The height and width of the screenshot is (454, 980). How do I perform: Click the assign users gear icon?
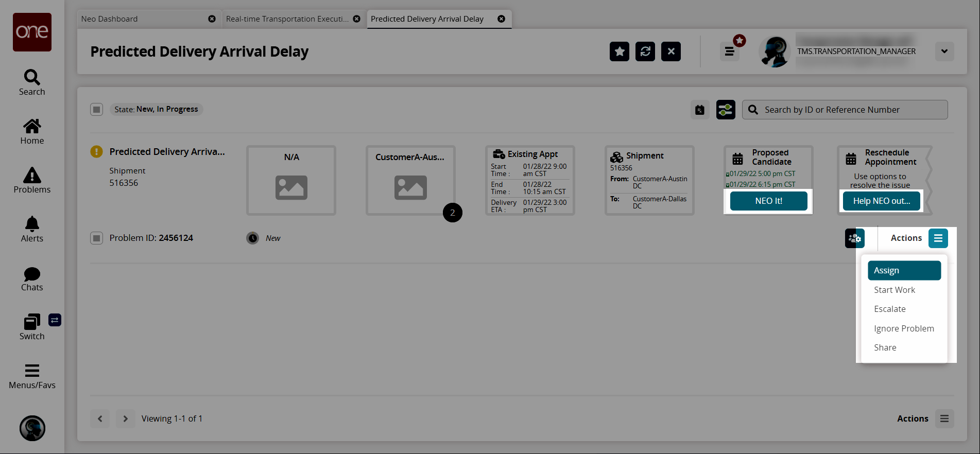tap(854, 238)
